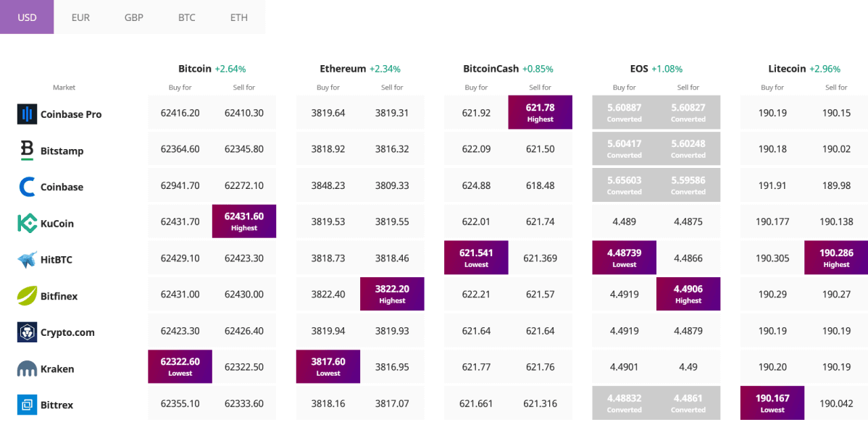The height and width of the screenshot is (422, 868).
Task: Click Bitstamp converted EOS sell 5.60248
Action: coord(688,149)
